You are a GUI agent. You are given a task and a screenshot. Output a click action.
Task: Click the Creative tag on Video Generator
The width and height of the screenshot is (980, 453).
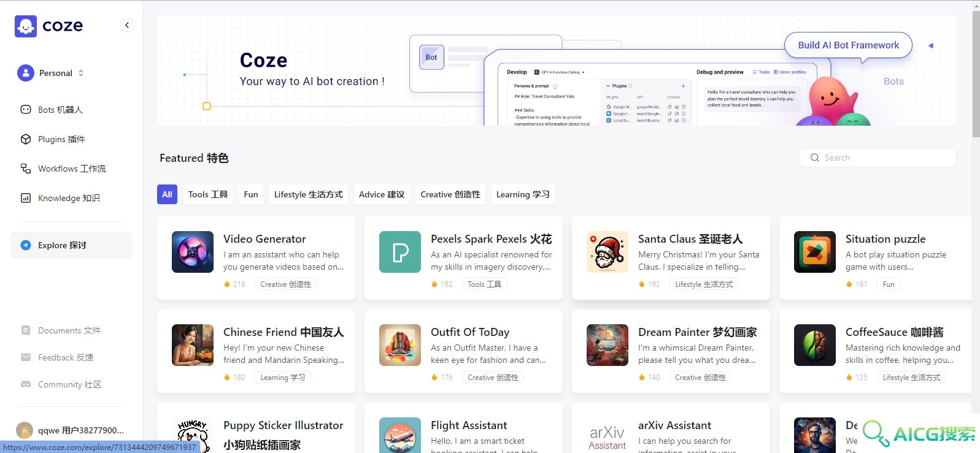pyautogui.click(x=285, y=284)
